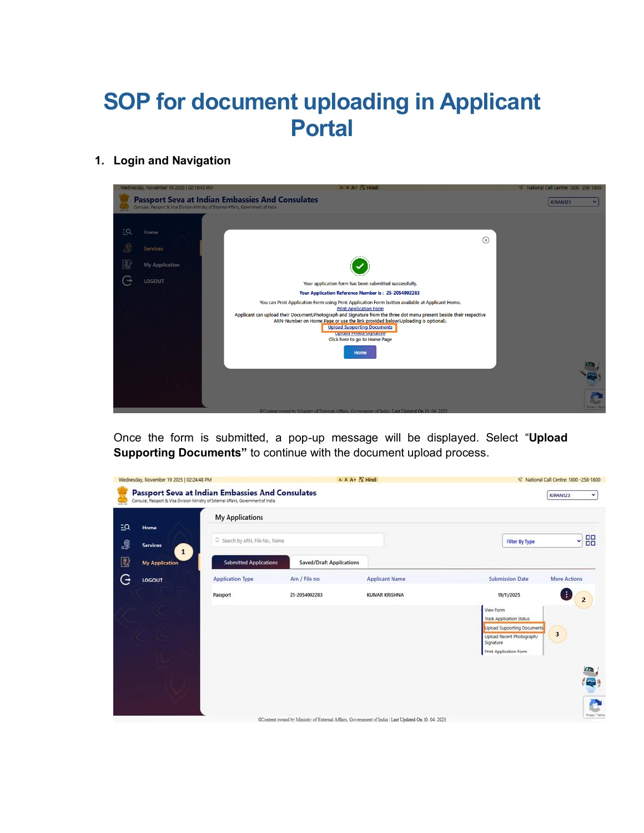644x833 pixels.
Task: Open three-dot More Actions menu for KUMAR KRISHNA
Action: (x=566, y=594)
